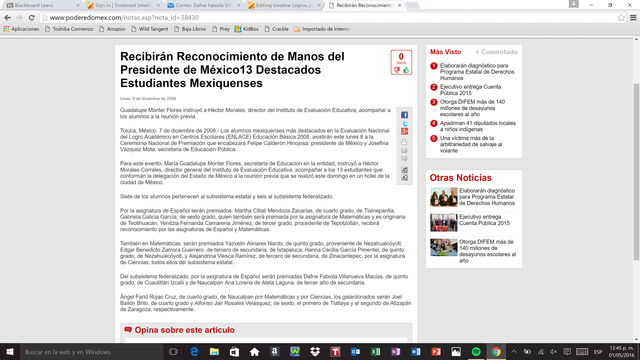640x360 pixels.
Task: Open the Crackle bookmark
Action: (x=276, y=29)
